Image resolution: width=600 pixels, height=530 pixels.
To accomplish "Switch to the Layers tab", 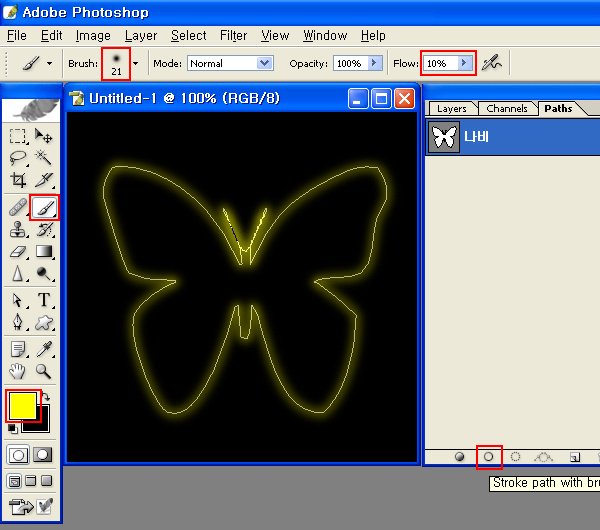I will pyautogui.click(x=452, y=109).
